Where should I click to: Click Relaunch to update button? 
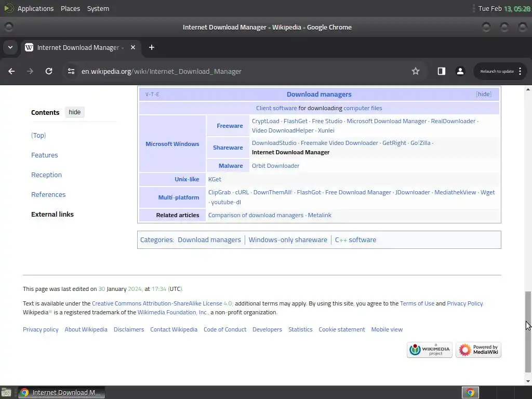497,71
